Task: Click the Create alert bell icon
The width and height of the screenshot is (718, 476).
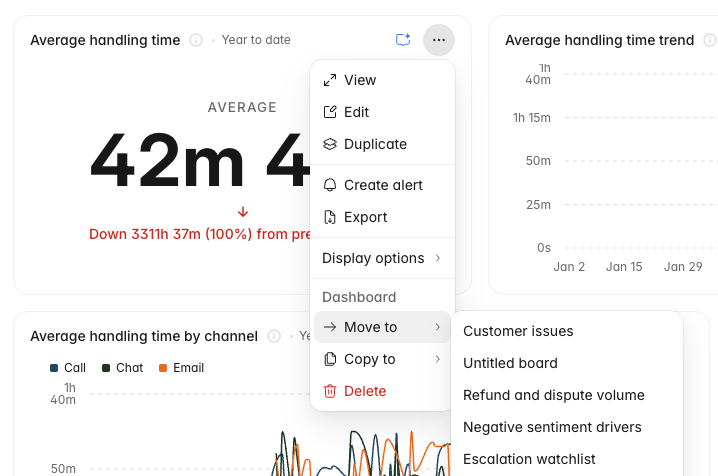Action: coord(330,185)
